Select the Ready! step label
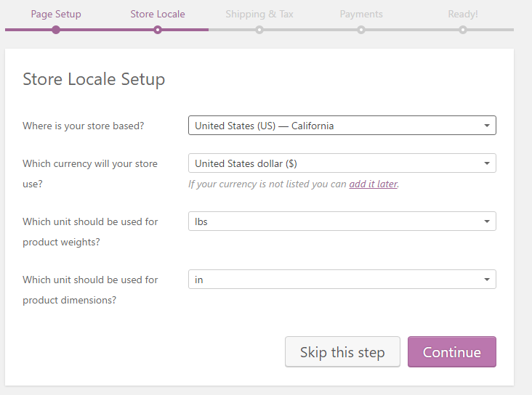 tap(463, 15)
